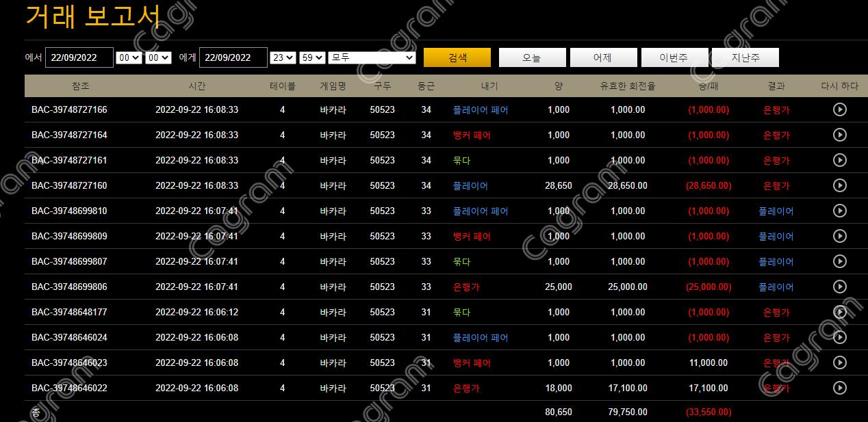Open the 모두 filter dropdown
Screen dimensions: 868x422
[x=372, y=57]
